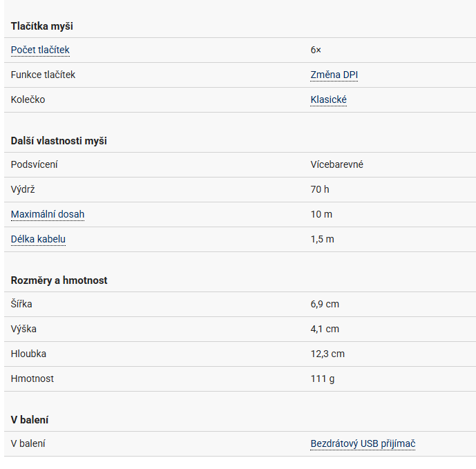476x469 pixels.
Task: Click the "6×" button count value
Action: [316, 50]
